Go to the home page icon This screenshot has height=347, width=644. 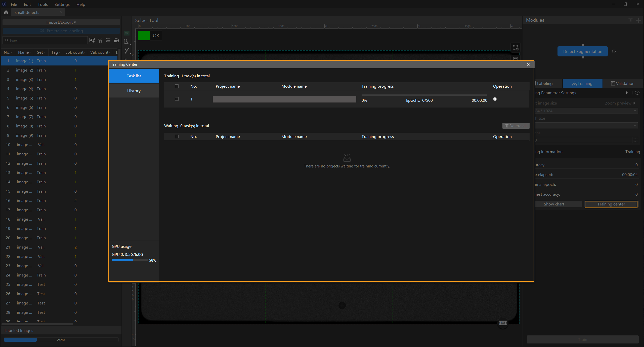pos(6,12)
